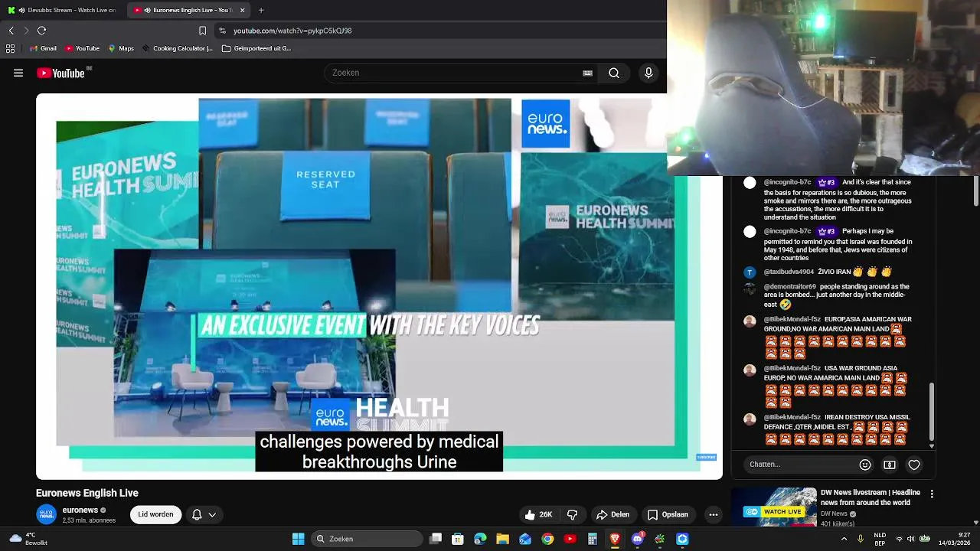Open the Windows Start menu
Image resolution: width=980 pixels, height=551 pixels.
click(299, 539)
